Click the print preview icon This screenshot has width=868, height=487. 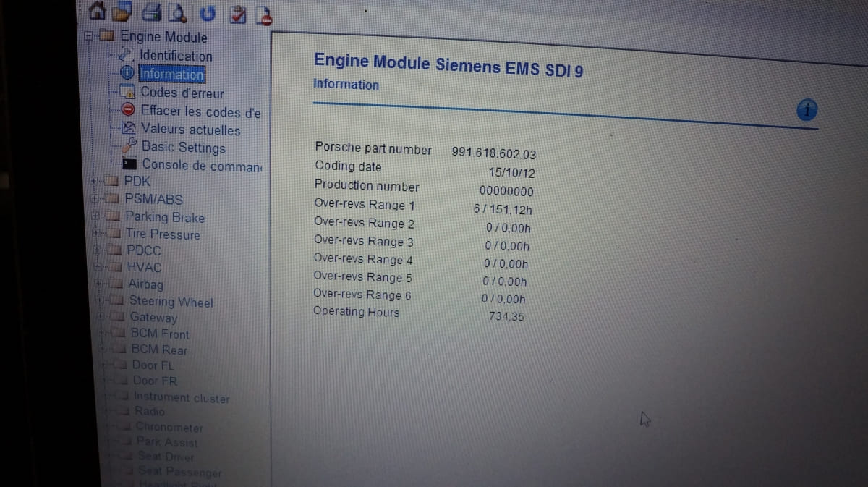[176, 12]
